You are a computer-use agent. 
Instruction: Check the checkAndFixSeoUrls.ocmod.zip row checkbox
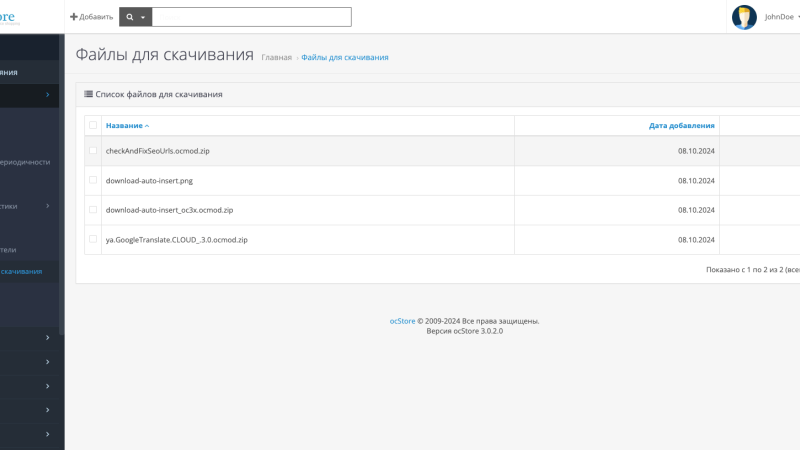[x=93, y=151]
